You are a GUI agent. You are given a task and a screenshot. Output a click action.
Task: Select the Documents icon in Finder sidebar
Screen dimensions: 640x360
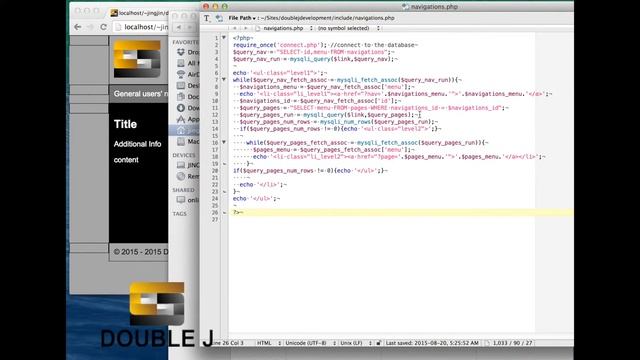181,97
